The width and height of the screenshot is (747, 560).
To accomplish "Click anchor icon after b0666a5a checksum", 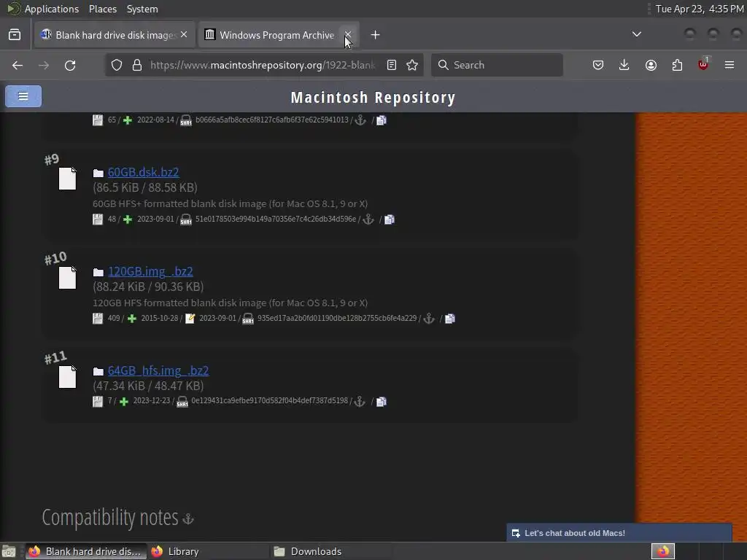I will coord(360,120).
